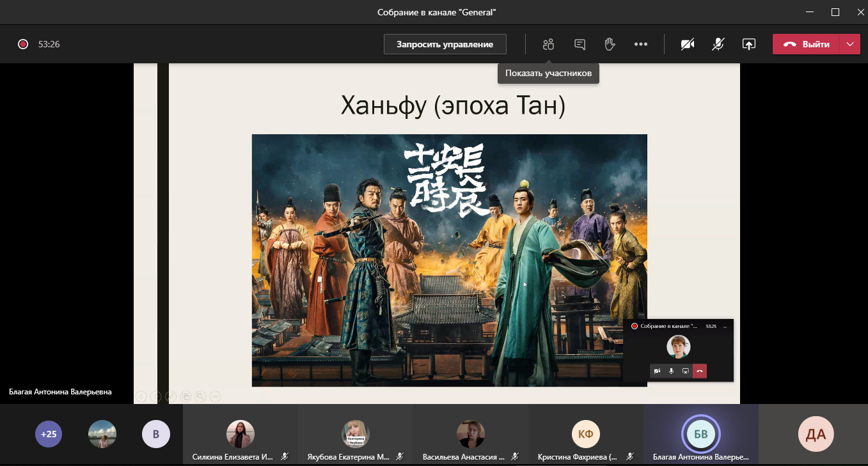This screenshot has height=466, width=868.
Task: Click the camera icon in shared mini window
Action: (x=657, y=371)
